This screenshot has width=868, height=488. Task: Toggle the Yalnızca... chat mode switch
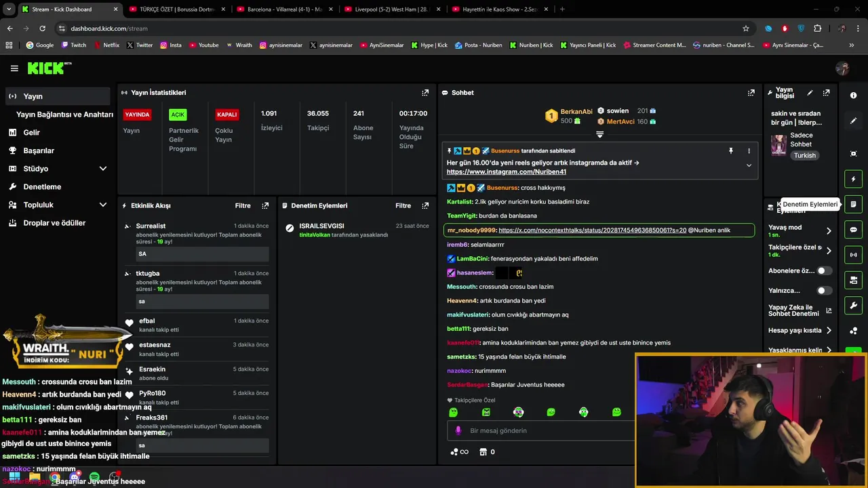tap(824, 291)
